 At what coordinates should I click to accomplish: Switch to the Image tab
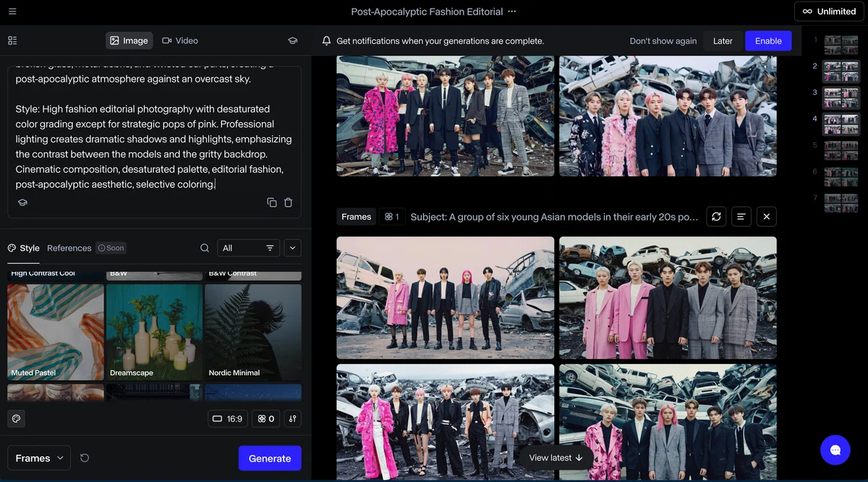[129, 40]
